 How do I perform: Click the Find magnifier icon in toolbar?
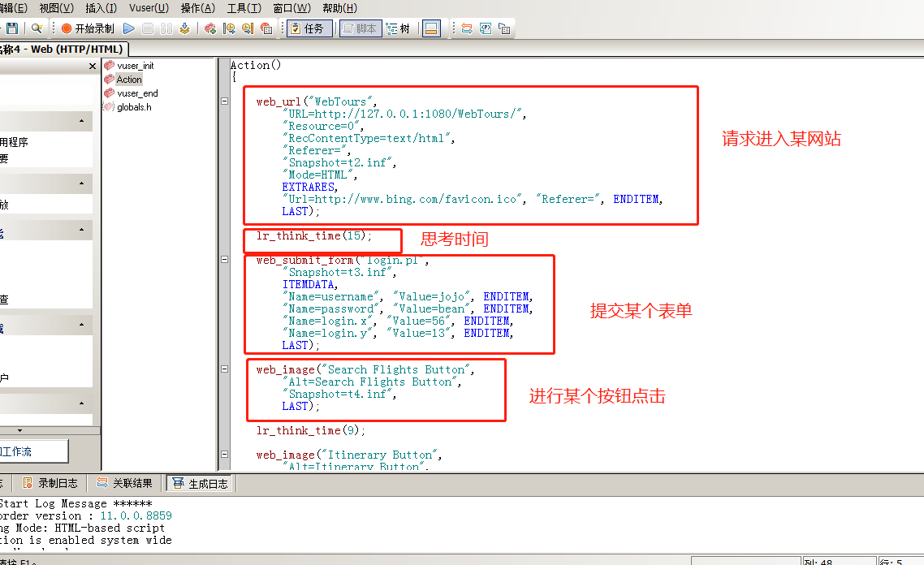point(37,28)
